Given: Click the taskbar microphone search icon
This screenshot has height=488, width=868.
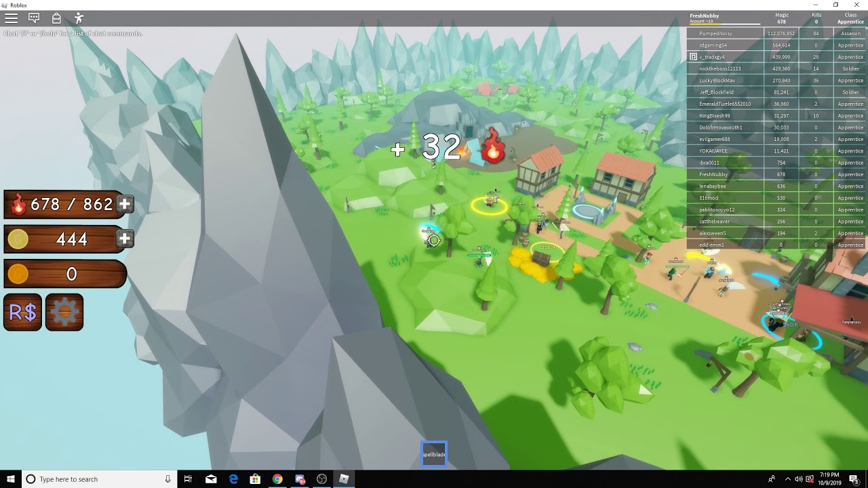Looking at the screenshot, I should click(x=167, y=479).
